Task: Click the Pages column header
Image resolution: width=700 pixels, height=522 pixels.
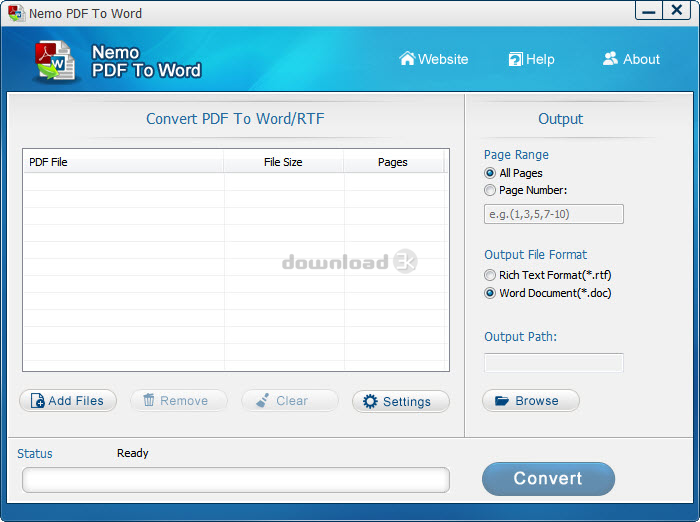Action: 393,162
